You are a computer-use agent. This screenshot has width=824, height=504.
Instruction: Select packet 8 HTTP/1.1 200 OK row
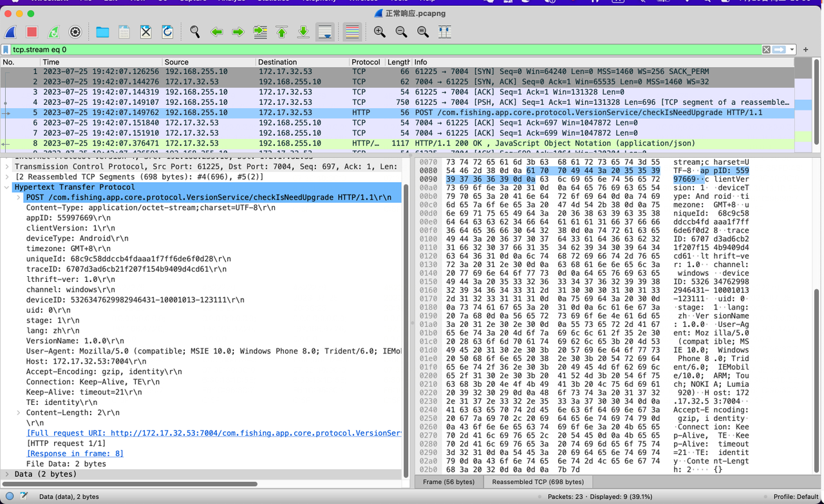pyautogui.click(x=397, y=144)
